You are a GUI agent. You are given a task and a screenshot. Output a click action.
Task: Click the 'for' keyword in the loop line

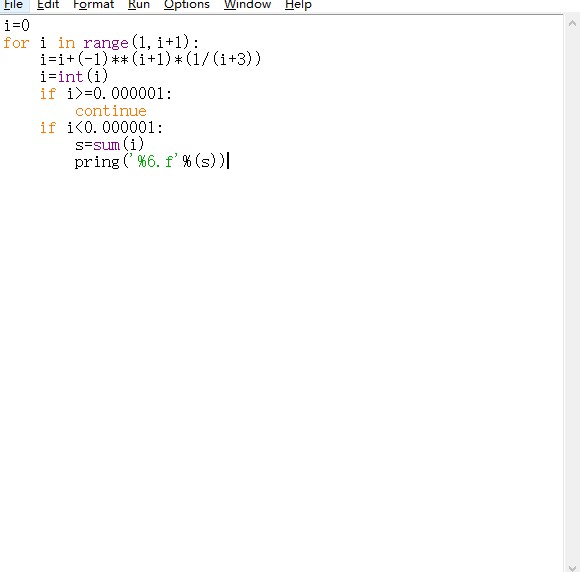click(x=16, y=43)
